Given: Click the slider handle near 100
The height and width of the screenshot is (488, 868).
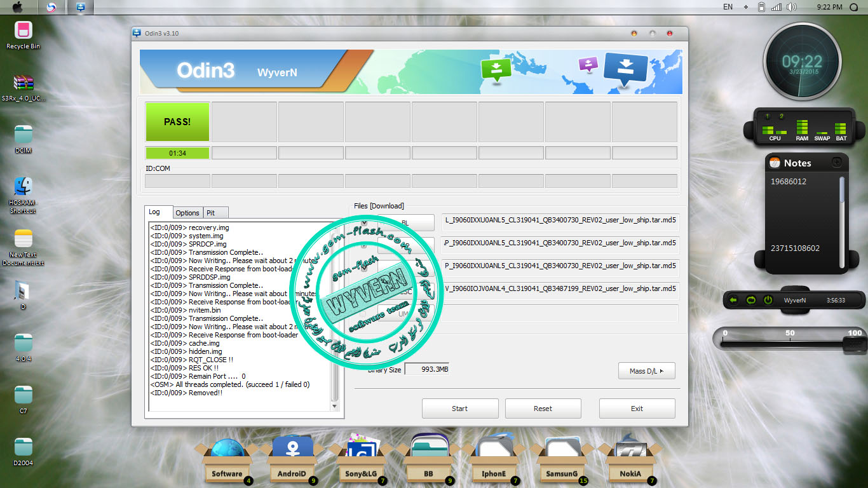Looking at the screenshot, I should (x=853, y=343).
